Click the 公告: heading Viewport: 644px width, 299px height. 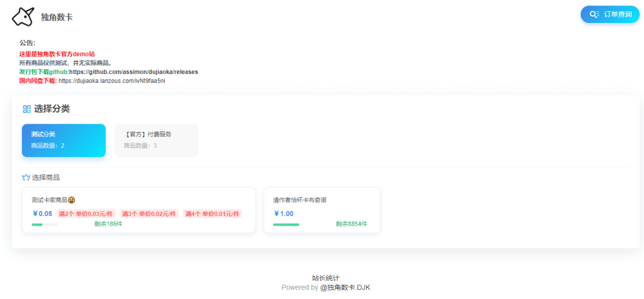(27, 43)
